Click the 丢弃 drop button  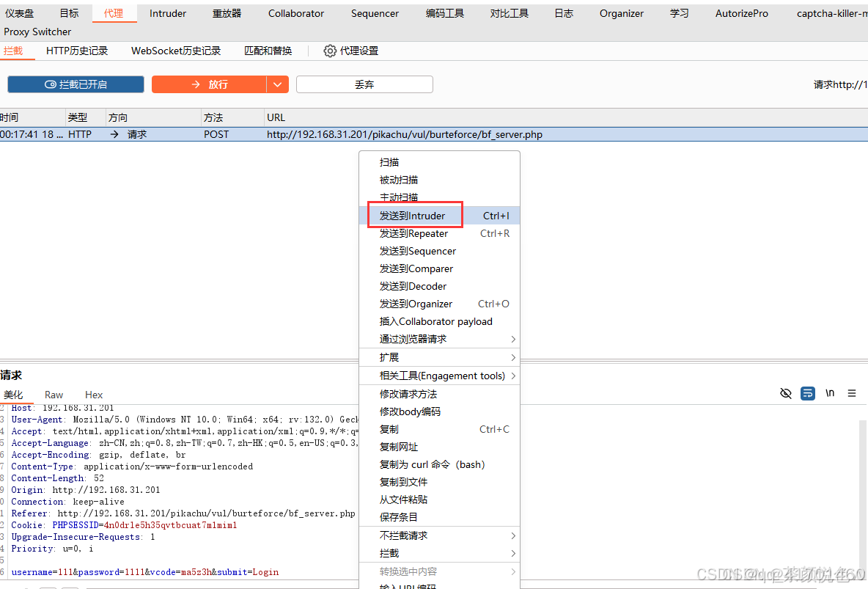coord(364,84)
